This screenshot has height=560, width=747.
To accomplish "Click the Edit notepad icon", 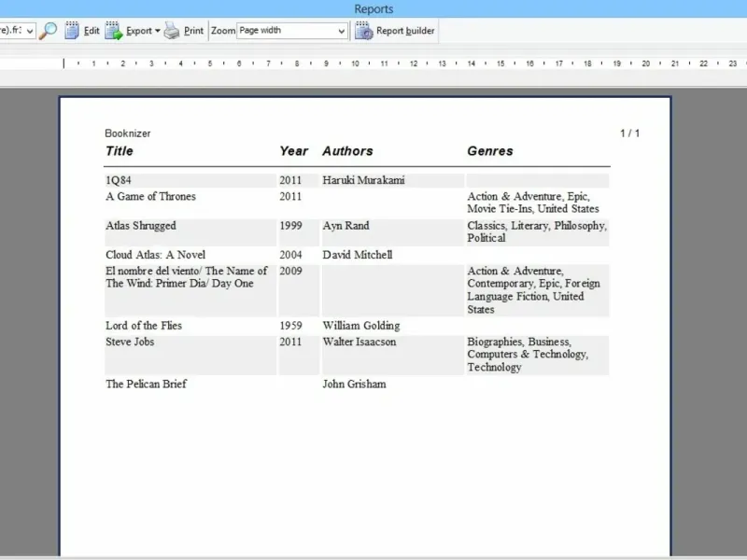I will [72, 31].
